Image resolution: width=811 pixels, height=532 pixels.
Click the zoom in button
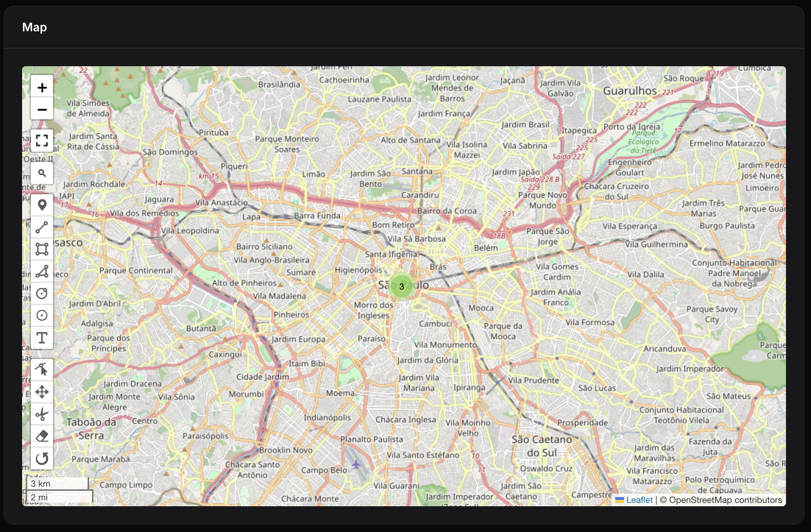42,87
